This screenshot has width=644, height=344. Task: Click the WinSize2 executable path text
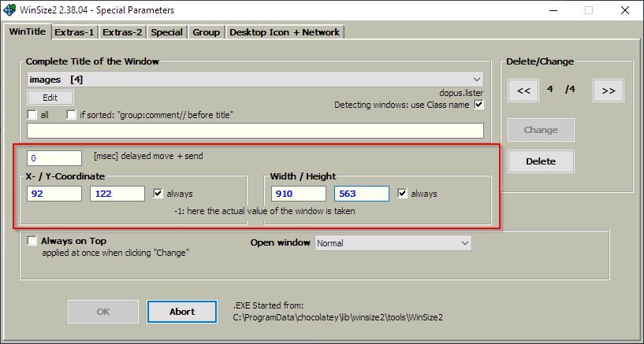(x=337, y=317)
